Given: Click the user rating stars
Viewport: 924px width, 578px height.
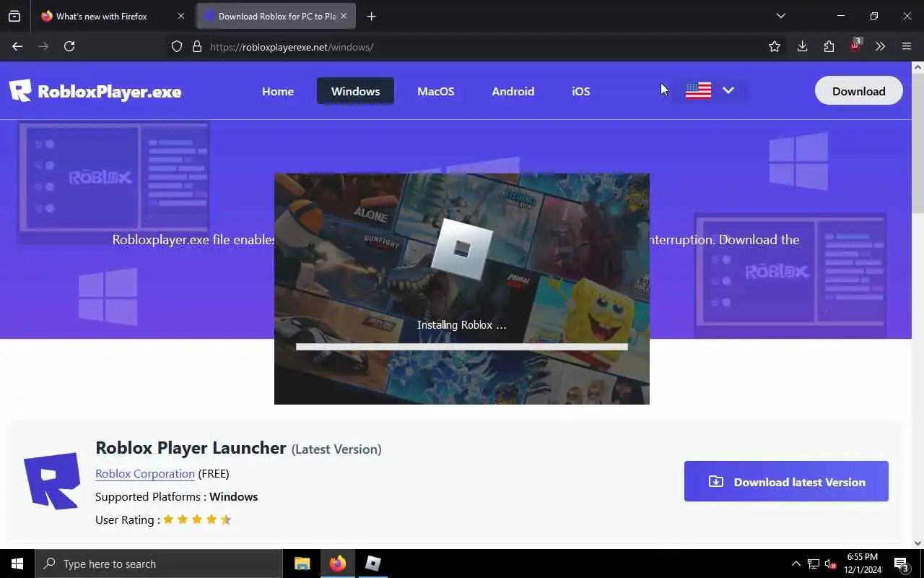Looking at the screenshot, I should (x=197, y=519).
